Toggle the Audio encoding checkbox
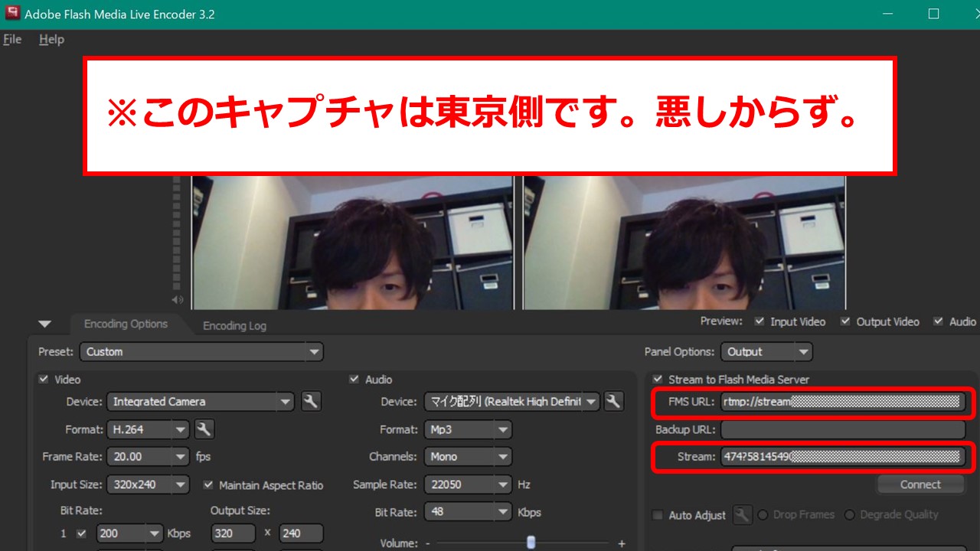This screenshot has height=551, width=980. pos(354,379)
